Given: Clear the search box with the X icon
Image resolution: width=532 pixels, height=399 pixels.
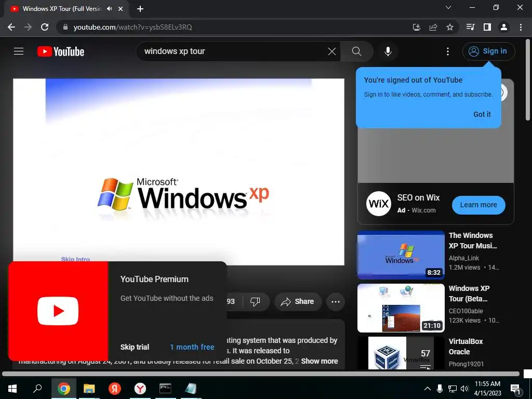Looking at the screenshot, I should coord(332,51).
